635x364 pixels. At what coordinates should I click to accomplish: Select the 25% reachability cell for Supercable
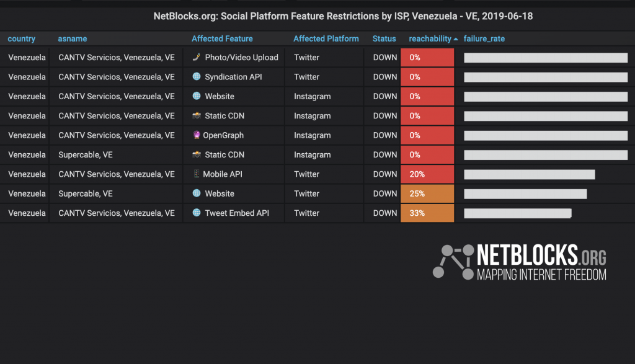coord(427,193)
